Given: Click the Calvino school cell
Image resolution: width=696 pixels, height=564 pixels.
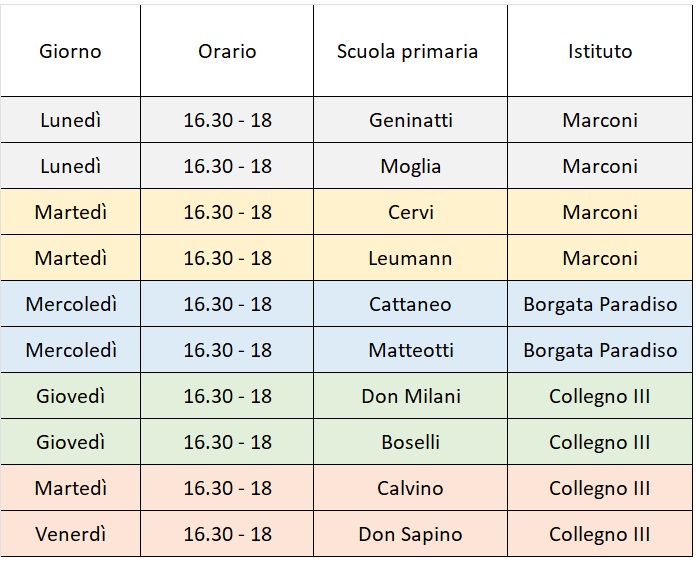Looking at the screenshot, I should pyautogui.click(x=410, y=488).
